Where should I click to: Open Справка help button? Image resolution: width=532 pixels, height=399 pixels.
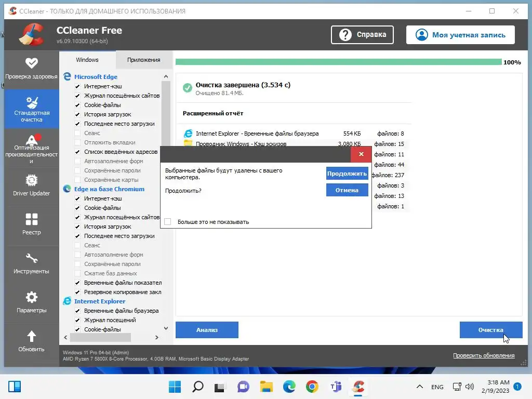(362, 35)
